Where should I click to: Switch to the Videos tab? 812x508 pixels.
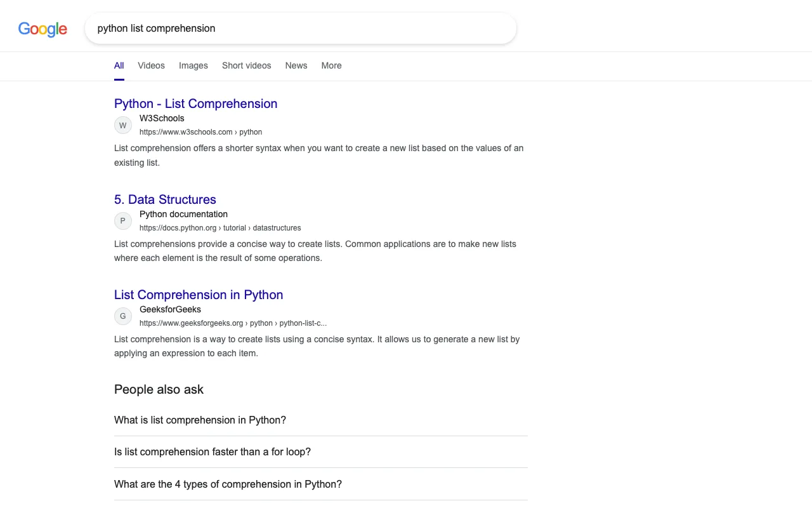click(151, 65)
